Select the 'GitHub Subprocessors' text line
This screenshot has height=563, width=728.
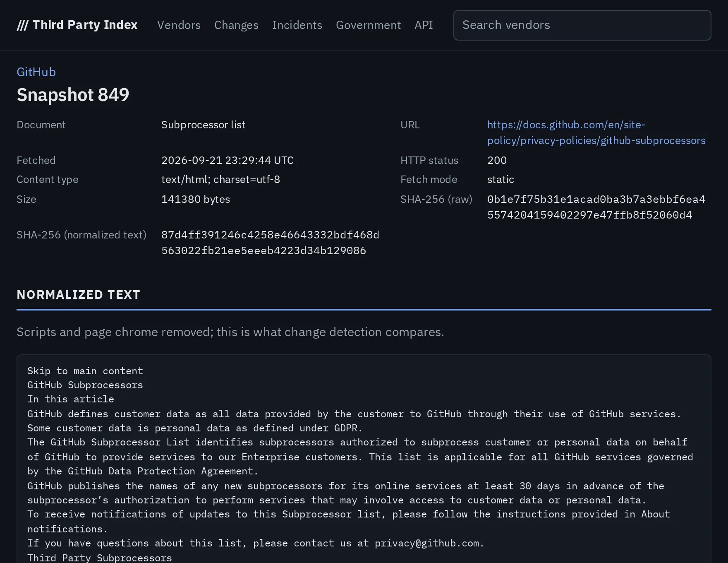85,385
